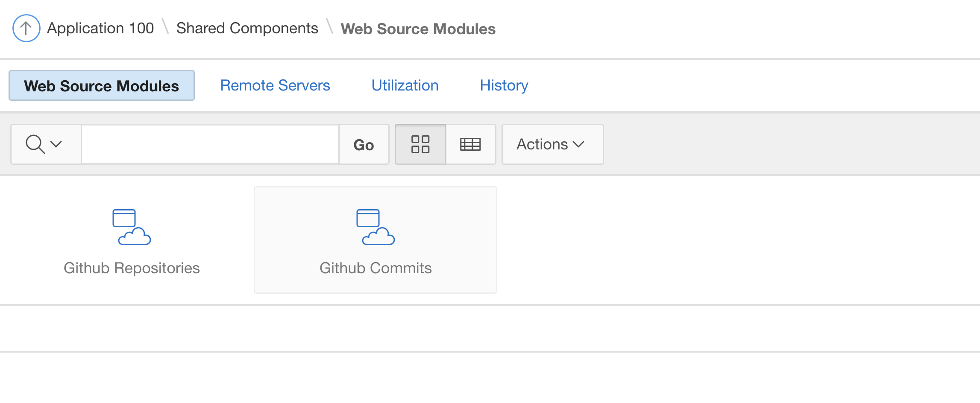Click Web Source Modules breadcrumb title
980x403 pixels.
pos(418,29)
